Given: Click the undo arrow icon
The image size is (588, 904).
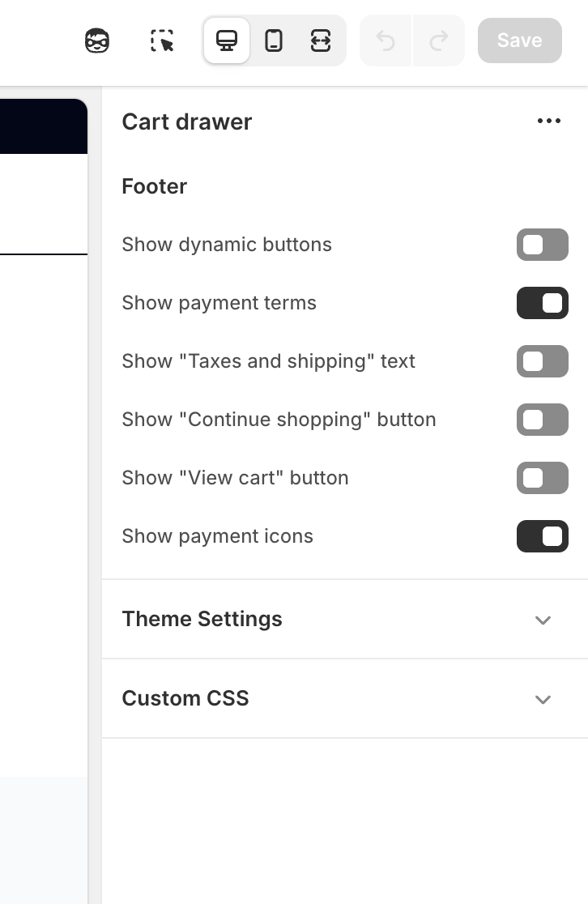Looking at the screenshot, I should pyautogui.click(x=386, y=41).
